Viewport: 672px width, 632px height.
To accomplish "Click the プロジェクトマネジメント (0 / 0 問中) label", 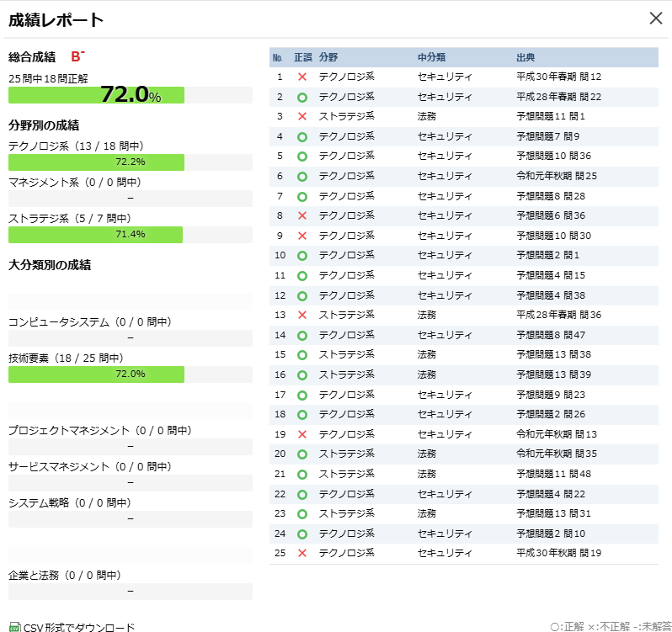I will (100, 430).
